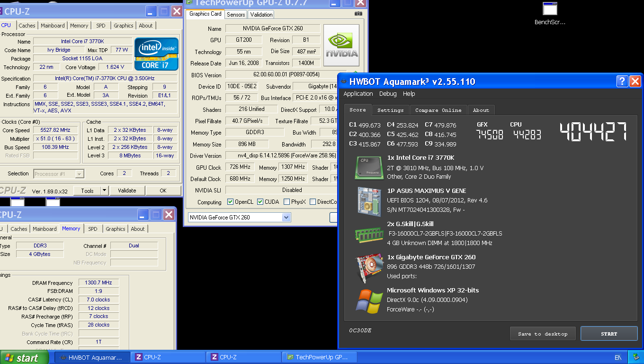Click the Microsoft Windows XP 32-bits text
The width and height of the screenshot is (644, 364).
(433, 291)
